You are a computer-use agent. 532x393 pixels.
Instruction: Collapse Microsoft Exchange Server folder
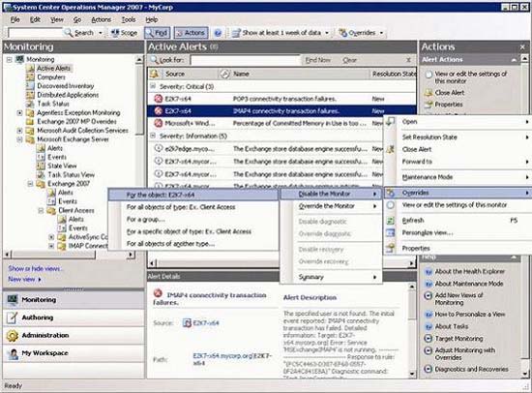tap(19, 139)
